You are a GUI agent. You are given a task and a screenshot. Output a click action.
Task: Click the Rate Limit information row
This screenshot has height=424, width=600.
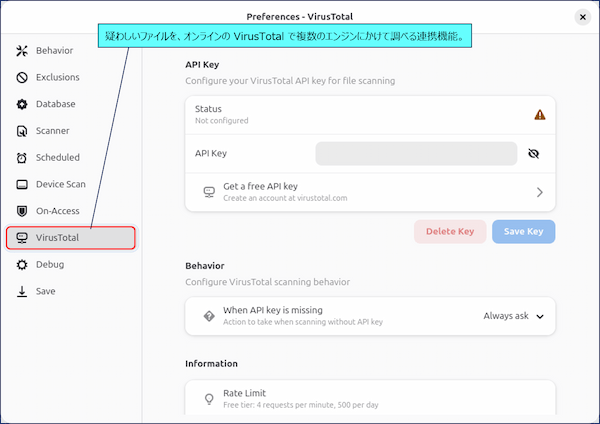pyautogui.click(x=370, y=398)
